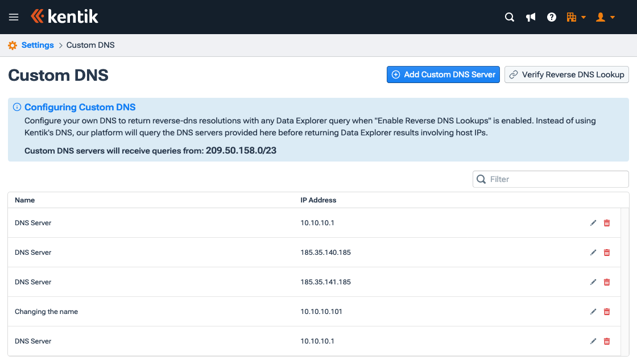Edit the first DNS Server at 10.10.10.1
637x364 pixels.
pyautogui.click(x=593, y=222)
